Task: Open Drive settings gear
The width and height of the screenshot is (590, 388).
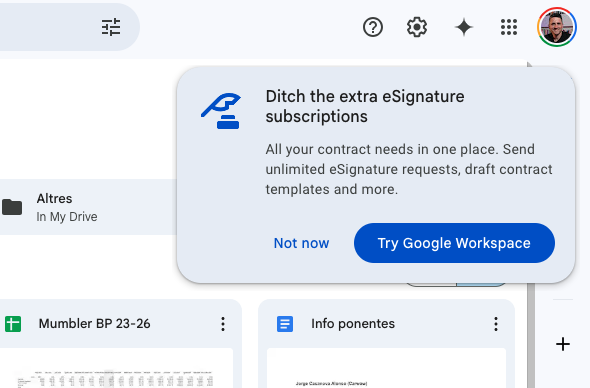Action: 417,27
